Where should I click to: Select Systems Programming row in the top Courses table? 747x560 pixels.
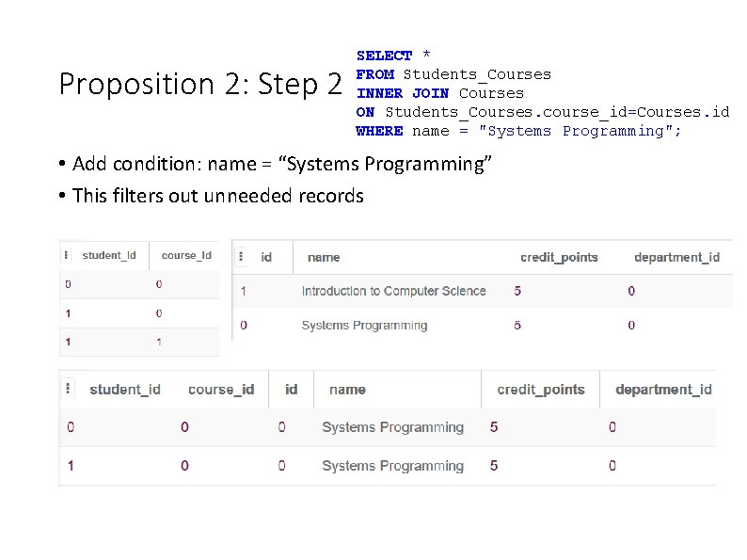coord(364,326)
